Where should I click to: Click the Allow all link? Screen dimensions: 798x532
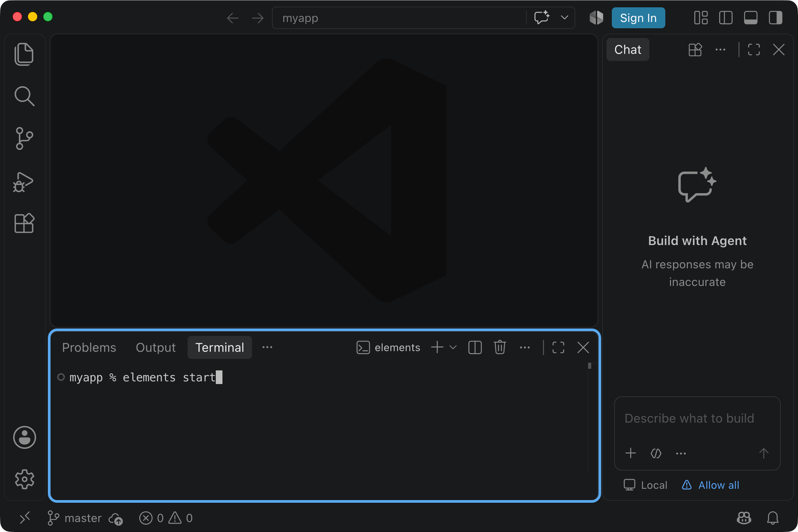coord(711,485)
